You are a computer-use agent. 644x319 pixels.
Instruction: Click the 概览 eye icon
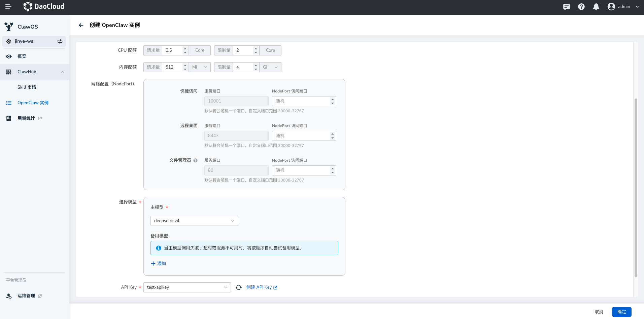click(9, 56)
